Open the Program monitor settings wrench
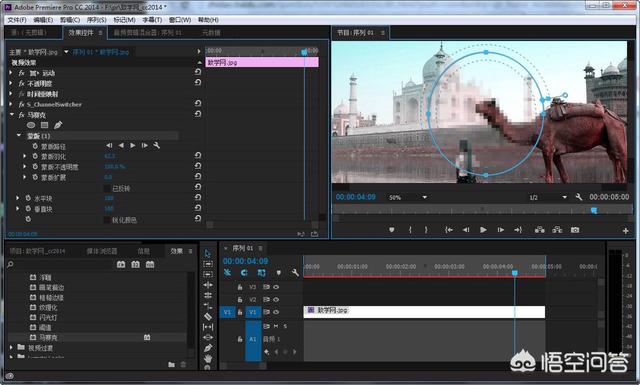 (x=578, y=197)
